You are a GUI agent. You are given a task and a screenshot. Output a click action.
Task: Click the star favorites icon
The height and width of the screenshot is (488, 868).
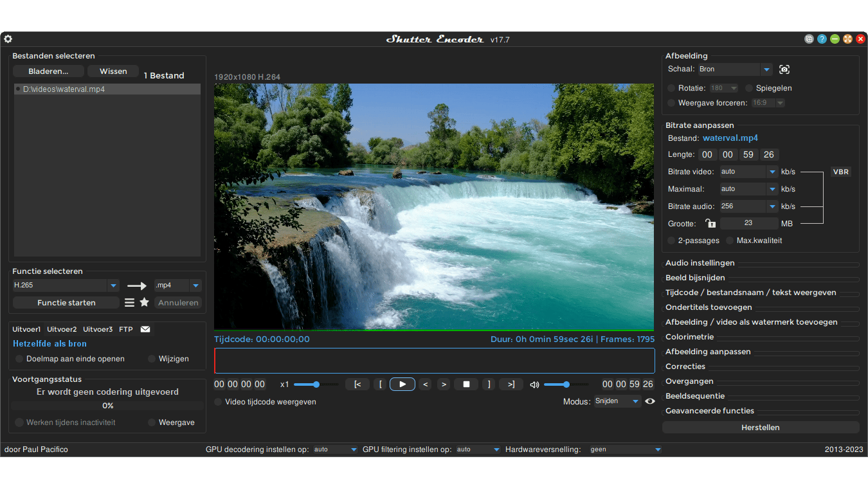(145, 302)
